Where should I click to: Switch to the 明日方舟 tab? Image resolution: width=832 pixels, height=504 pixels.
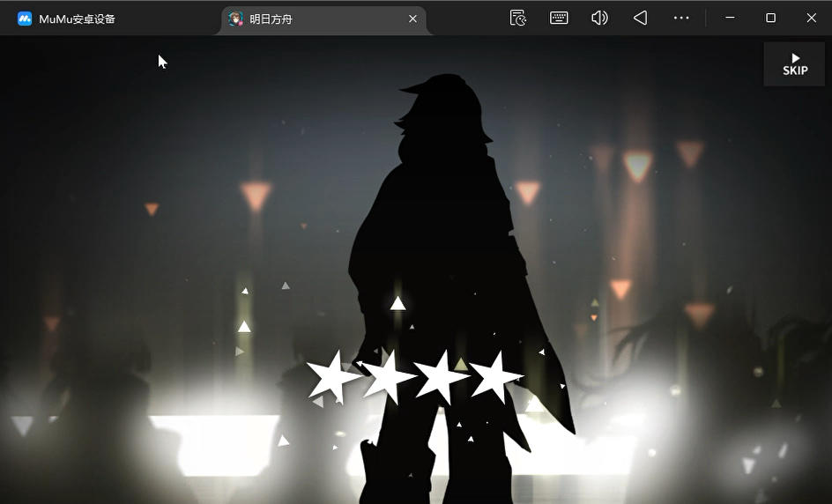click(x=323, y=19)
